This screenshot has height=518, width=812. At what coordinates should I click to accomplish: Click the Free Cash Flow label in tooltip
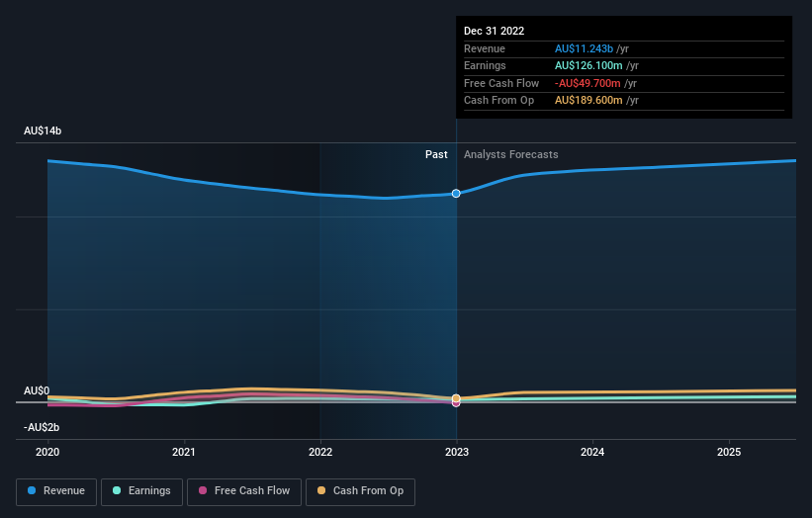501,83
